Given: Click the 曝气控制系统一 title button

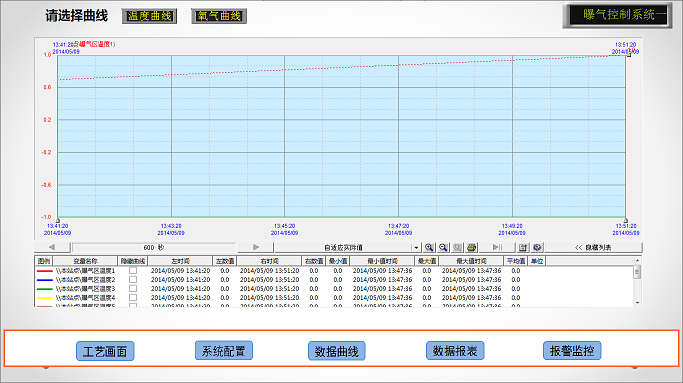Looking at the screenshot, I should click(x=618, y=15).
